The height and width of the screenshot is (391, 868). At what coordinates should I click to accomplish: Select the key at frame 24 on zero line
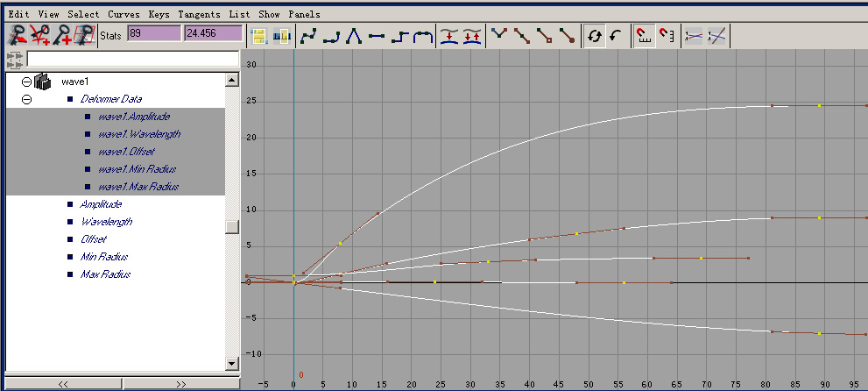point(435,282)
